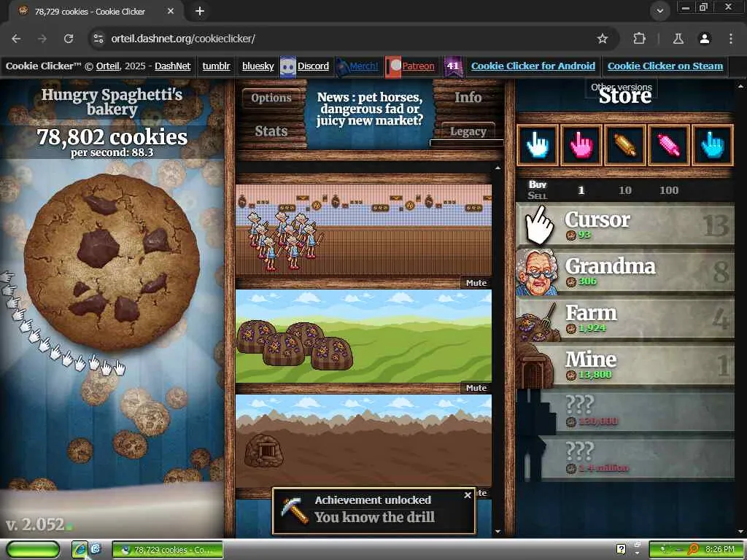Open Internet Explorer quick launch icon
This screenshot has width=747, height=560.
coord(80,550)
